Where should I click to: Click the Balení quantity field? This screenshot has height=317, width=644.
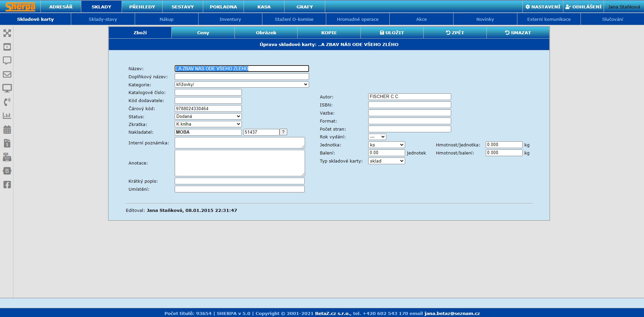[387, 153]
